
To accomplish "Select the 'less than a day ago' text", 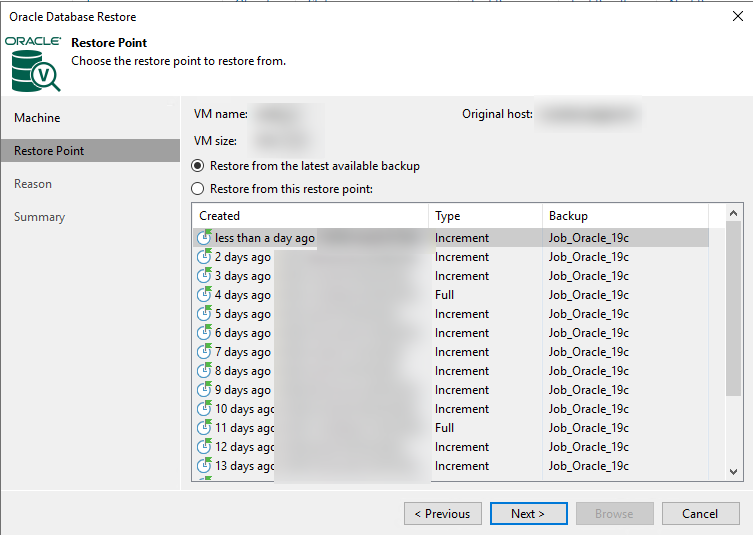I will [x=265, y=238].
